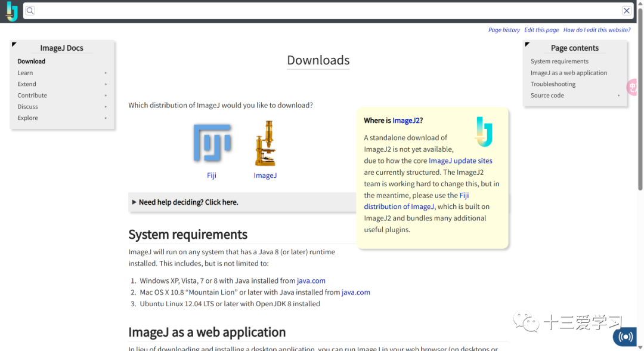Expand the Extend submenu arrow
This screenshot has height=351, width=644.
[106, 84]
